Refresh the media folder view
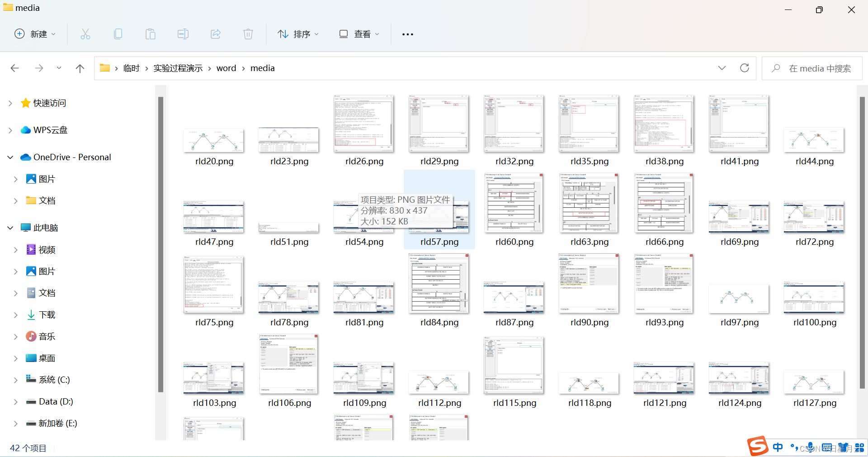 tap(745, 68)
